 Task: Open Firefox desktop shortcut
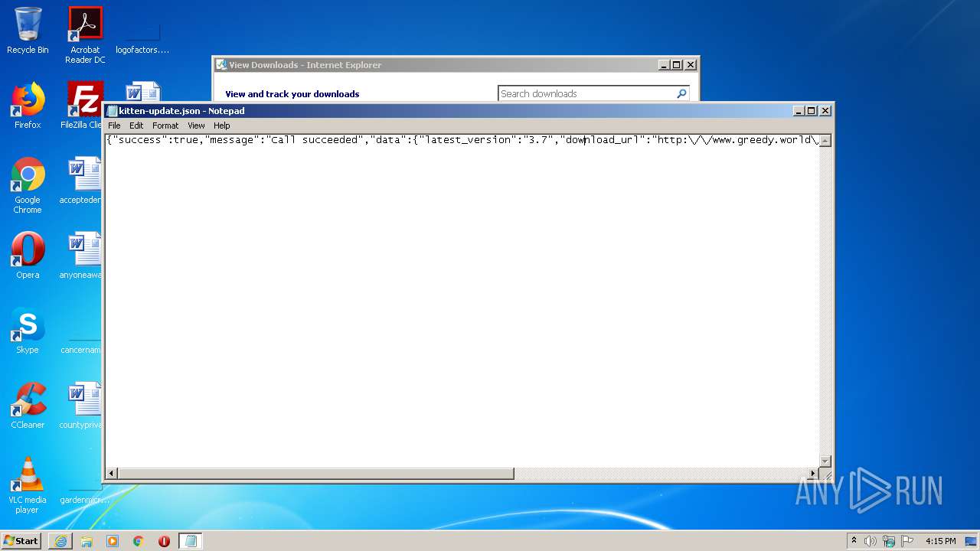click(28, 106)
